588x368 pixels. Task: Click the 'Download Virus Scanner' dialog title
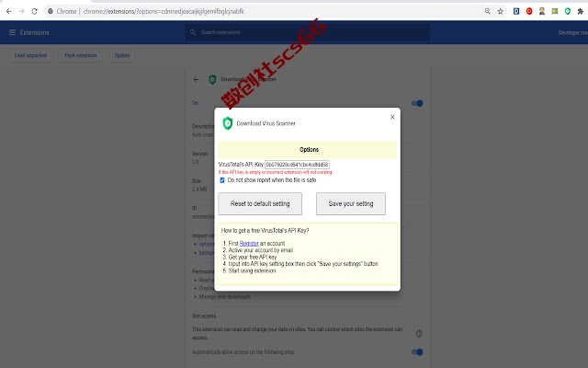[266, 123]
